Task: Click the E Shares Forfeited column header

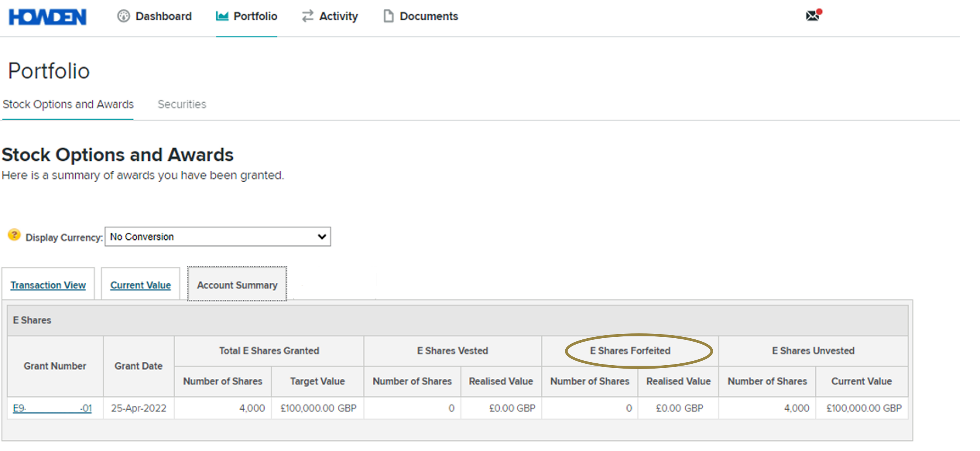Action: click(630, 351)
